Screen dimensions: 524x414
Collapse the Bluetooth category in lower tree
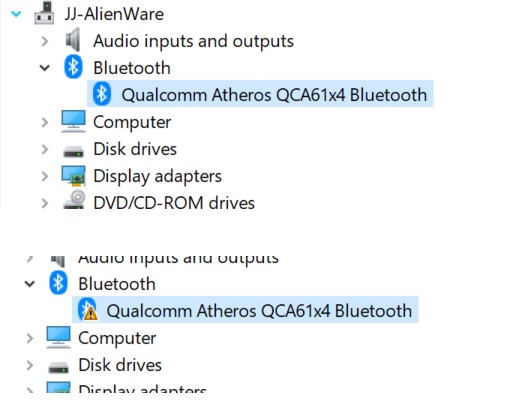[x=30, y=284]
